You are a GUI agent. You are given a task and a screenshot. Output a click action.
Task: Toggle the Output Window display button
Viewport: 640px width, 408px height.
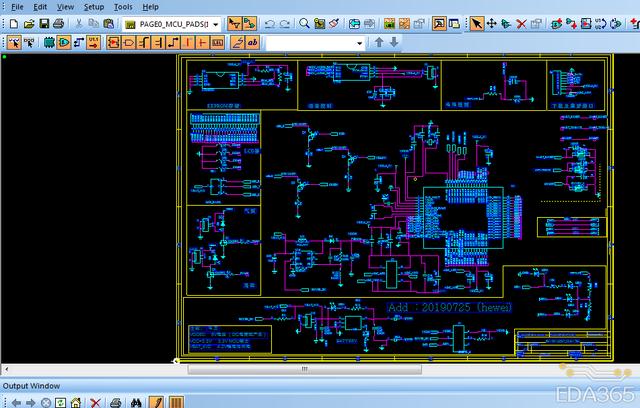coord(439,24)
